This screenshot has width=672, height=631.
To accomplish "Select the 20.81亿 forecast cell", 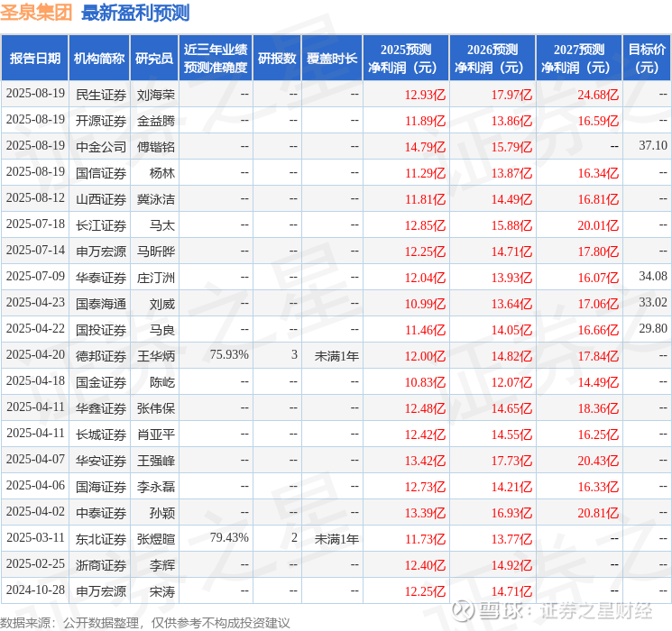I will coord(598,513).
